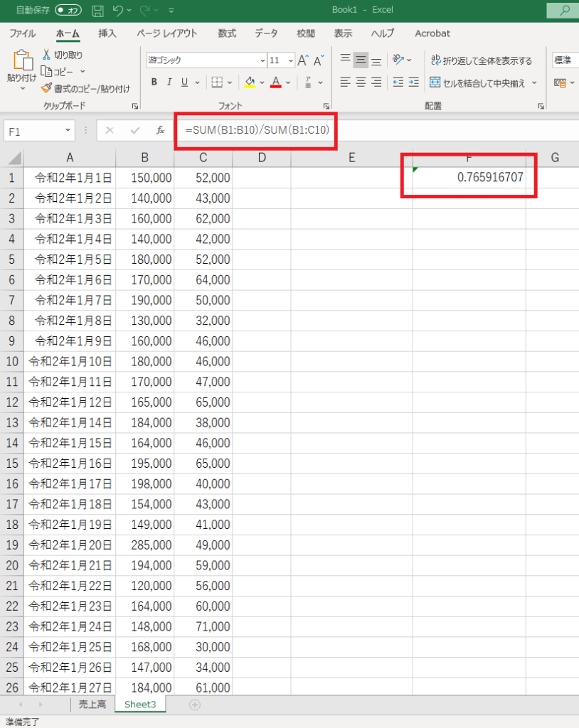Screen dimensions: 579x728
Task: Click the Cut (切り取り) scissors icon
Action: [x=47, y=55]
